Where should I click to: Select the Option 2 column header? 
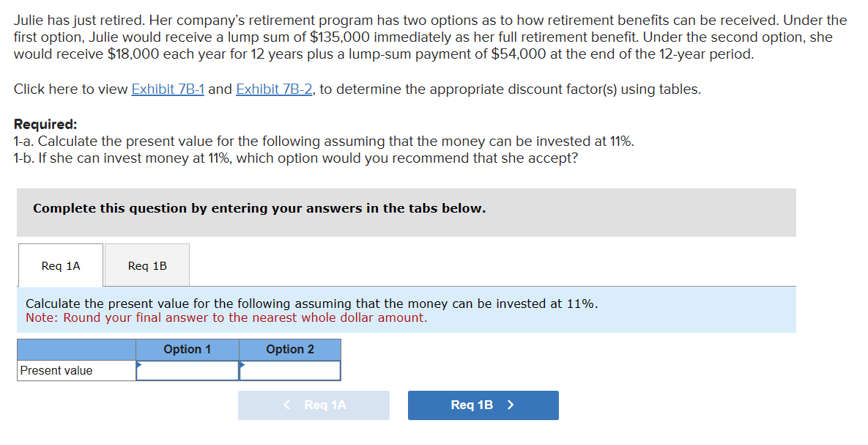pos(290,350)
